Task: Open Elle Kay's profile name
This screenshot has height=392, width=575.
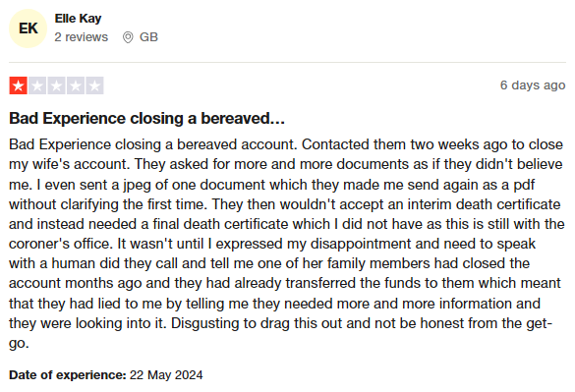Action: 78,19
